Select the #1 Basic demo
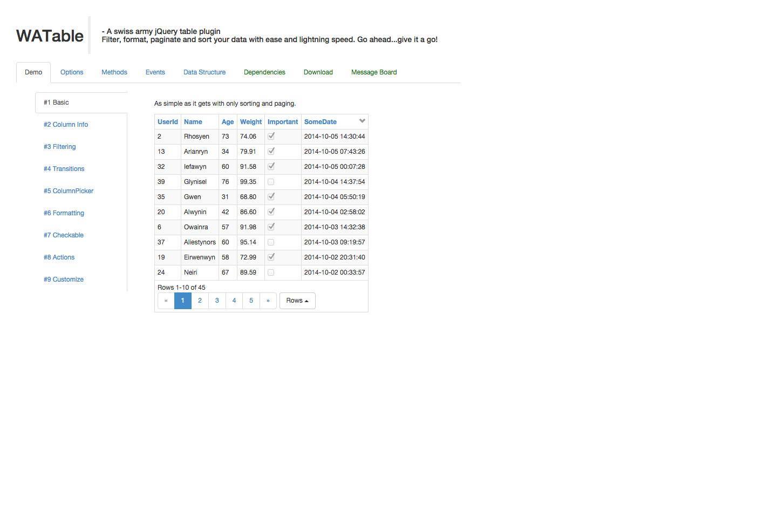This screenshot has height=532, width=770. (x=81, y=103)
